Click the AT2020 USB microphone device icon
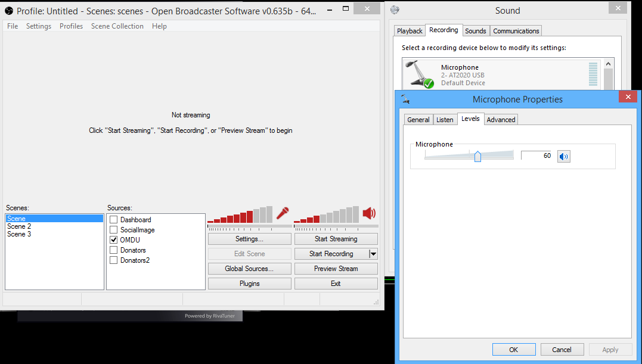This screenshot has width=642, height=364. (x=420, y=74)
